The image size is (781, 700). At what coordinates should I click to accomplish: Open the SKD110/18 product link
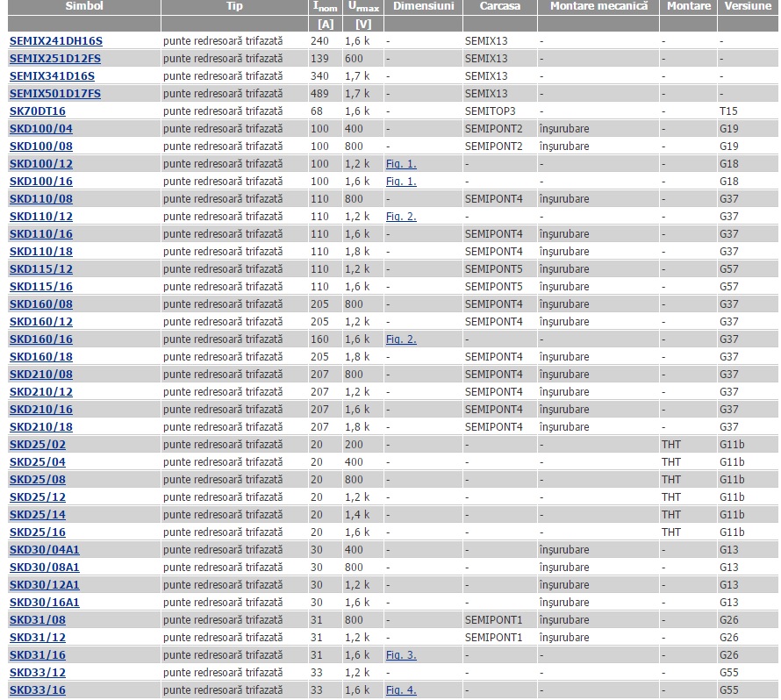point(41,252)
